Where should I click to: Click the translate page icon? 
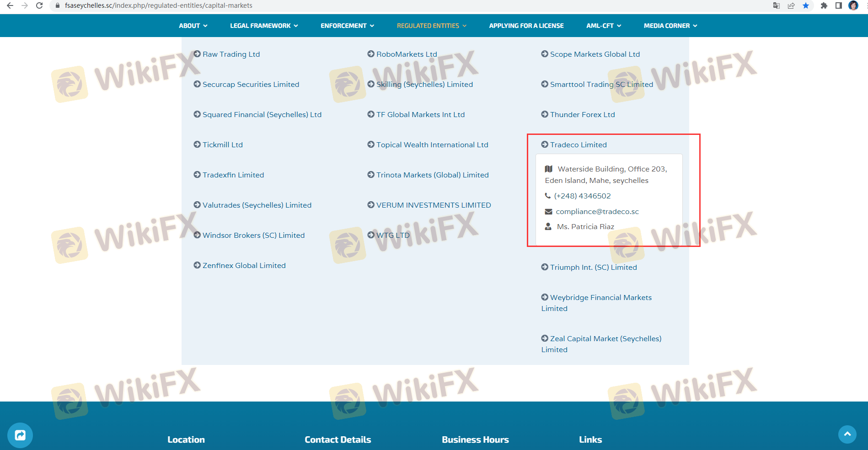776,5
